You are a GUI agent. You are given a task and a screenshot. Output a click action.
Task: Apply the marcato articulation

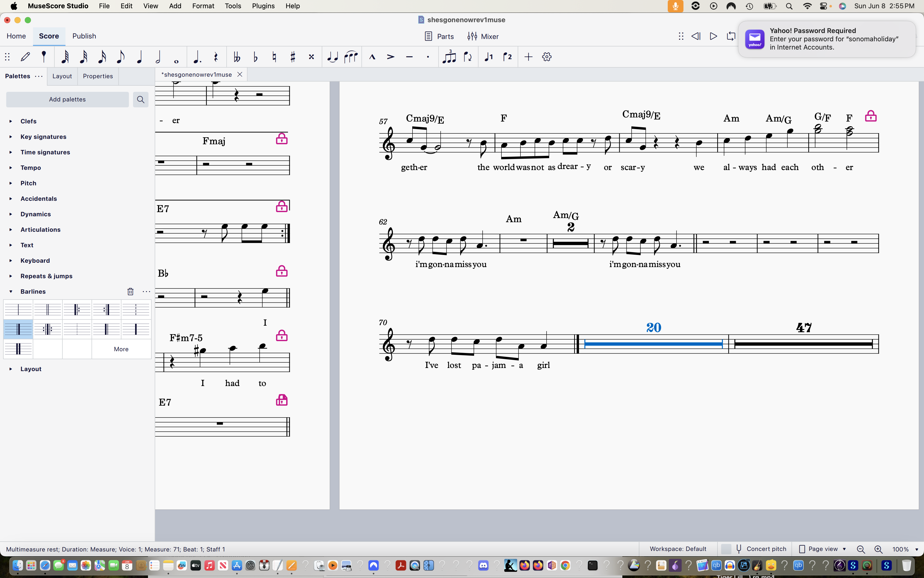tap(372, 57)
